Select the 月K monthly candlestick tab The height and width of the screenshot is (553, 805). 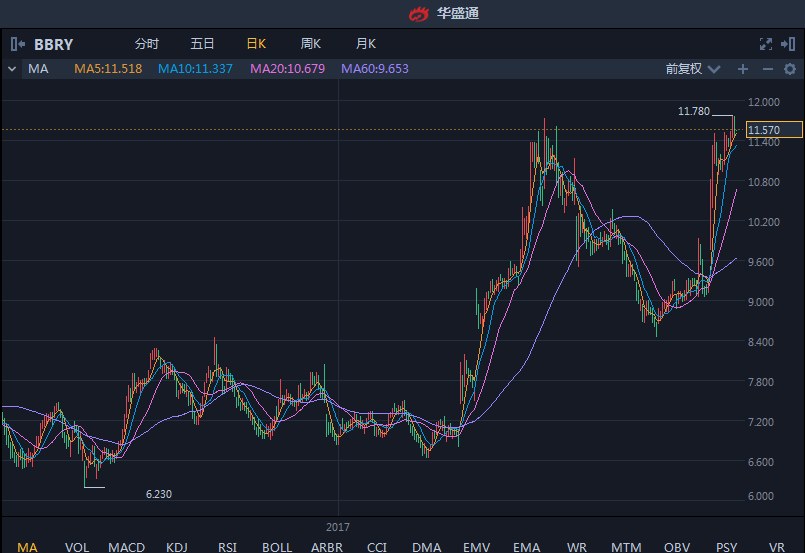(x=365, y=44)
